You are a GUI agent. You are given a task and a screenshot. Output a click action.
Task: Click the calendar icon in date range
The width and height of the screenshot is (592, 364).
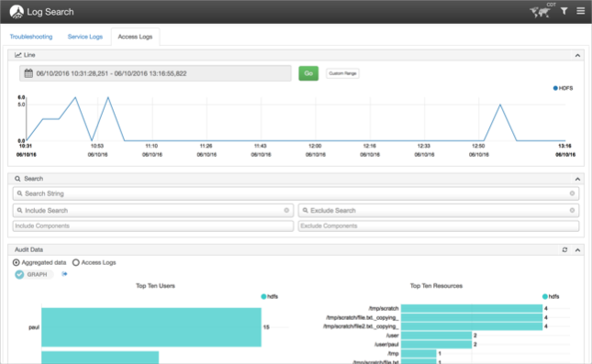pyautogui.click(x=28, y=73)
